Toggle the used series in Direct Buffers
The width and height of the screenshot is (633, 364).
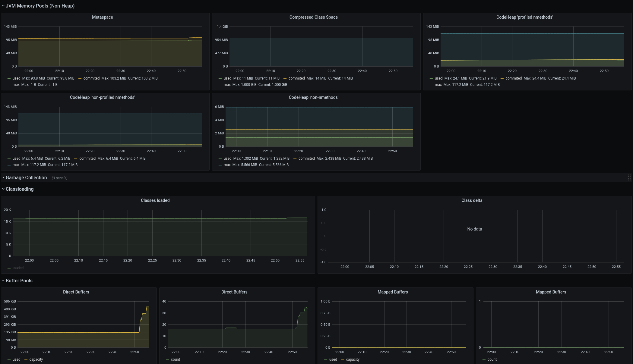coord(16,359)
